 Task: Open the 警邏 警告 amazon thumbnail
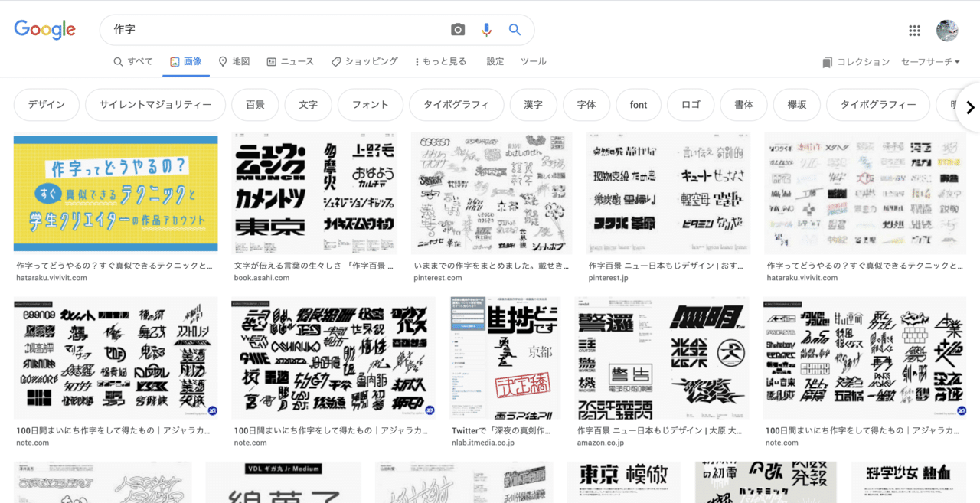tap(662, 358)
